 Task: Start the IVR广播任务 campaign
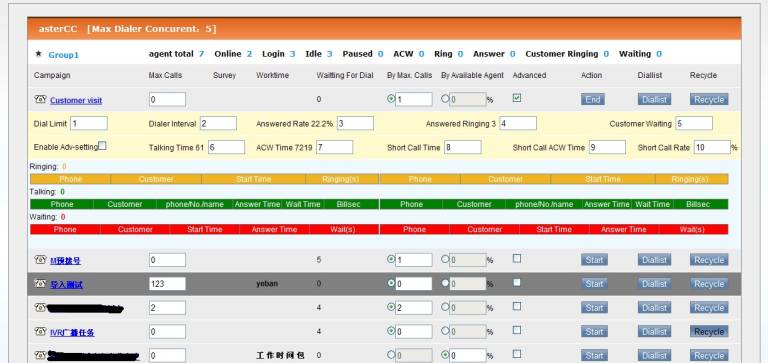tap(595, 332)
